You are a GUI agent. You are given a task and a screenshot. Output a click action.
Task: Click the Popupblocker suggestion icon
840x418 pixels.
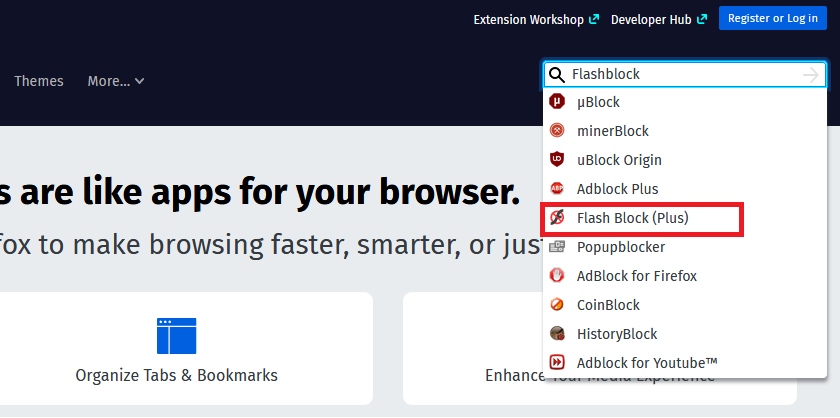point(557,247)
